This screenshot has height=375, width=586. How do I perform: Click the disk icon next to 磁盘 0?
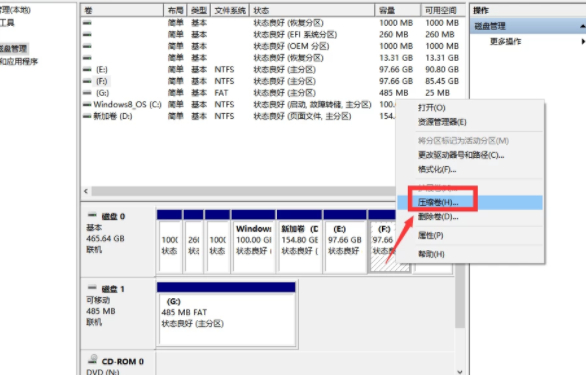point(92,215)
